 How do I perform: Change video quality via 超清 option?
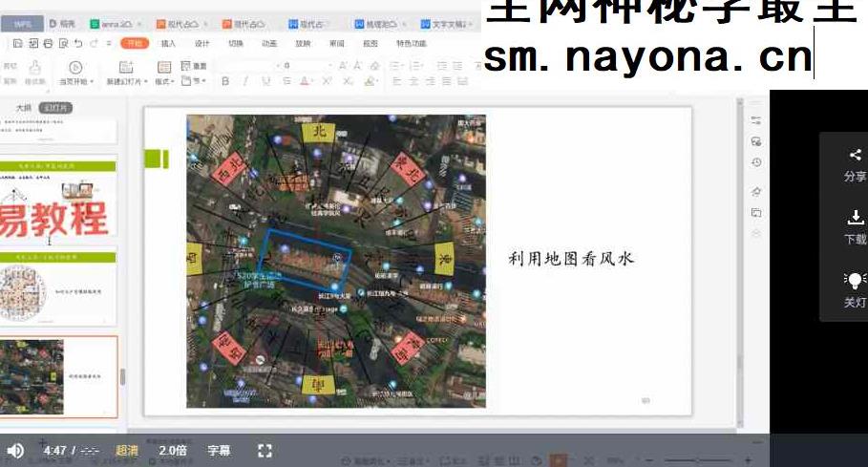point(127,451)
